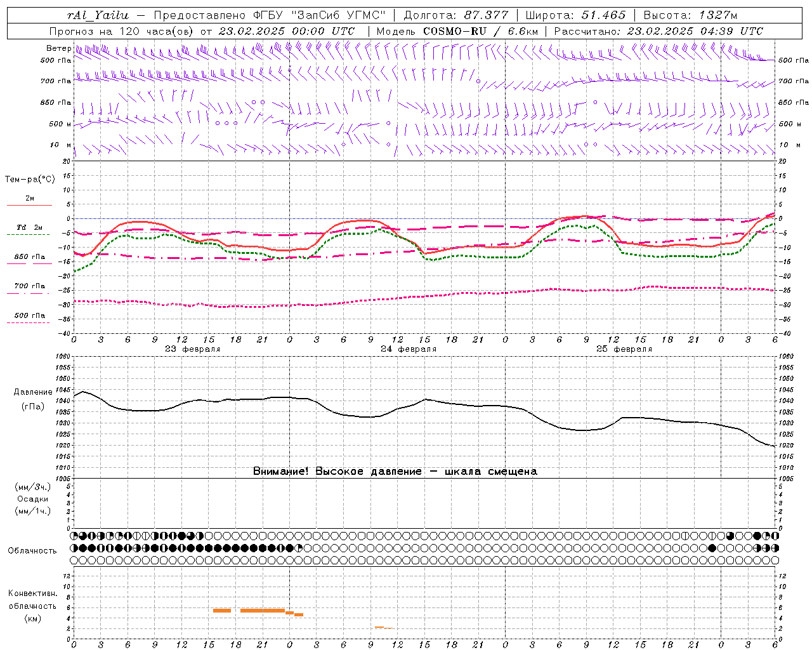Click the forecast start 23.02.2025 00:00 UTC
Viewport: 812px width, 650px height.
[x=286, y=31]
